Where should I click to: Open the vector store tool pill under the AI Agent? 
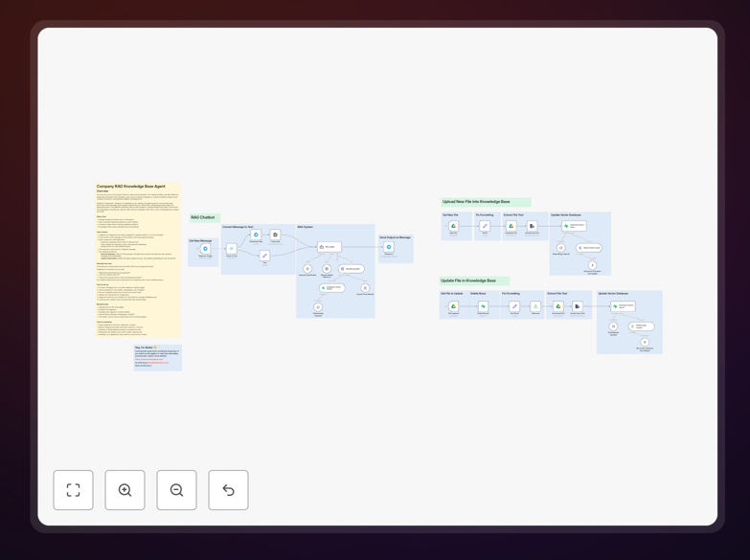point(352,269)
